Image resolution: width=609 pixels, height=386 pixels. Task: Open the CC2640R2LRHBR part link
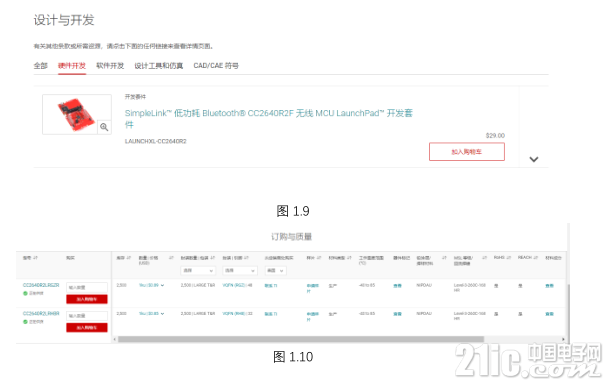[x=41, y=313]
